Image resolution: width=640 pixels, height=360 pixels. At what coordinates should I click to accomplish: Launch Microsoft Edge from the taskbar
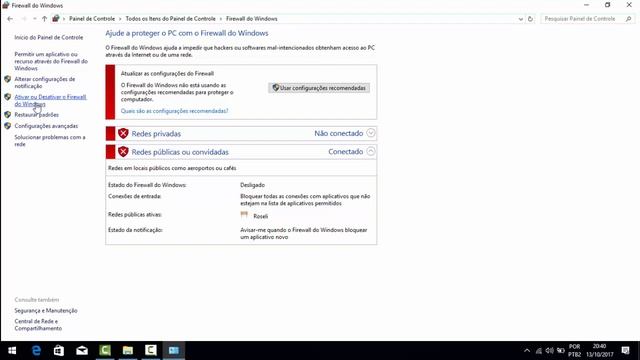[36, 351]
